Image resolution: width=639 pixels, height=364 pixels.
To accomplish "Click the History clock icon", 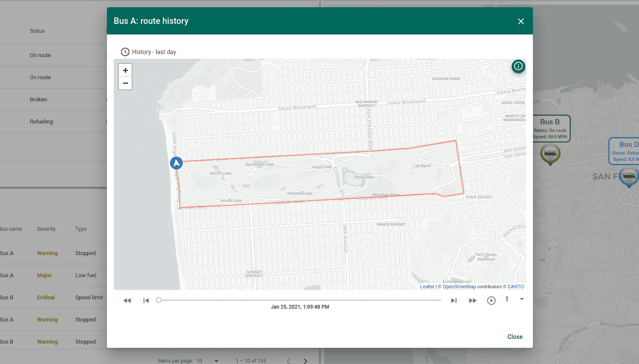I will [125, 52].
